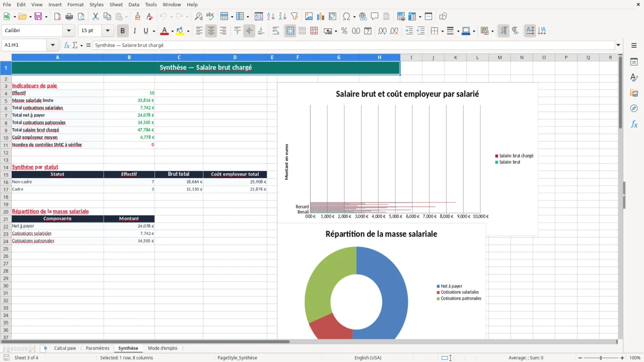The height and width of the screenshot is (362, 644).
Task: Open the Open-file dropdown arrow
Action: click(x=30, y=17)
